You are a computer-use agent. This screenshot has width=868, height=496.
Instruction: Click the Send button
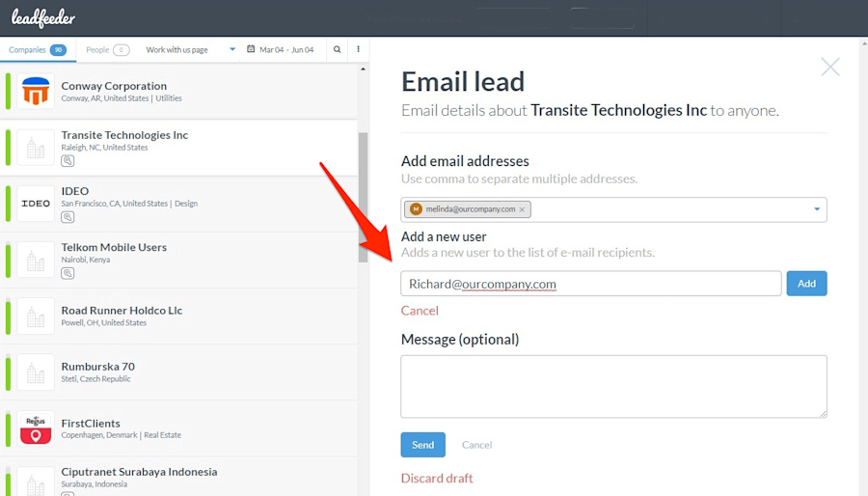click(x=423, y=445)
